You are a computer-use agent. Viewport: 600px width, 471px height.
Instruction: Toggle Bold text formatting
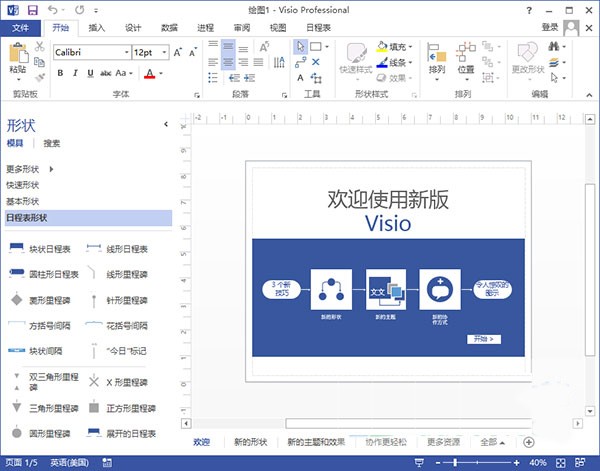(x=59, y=73)
